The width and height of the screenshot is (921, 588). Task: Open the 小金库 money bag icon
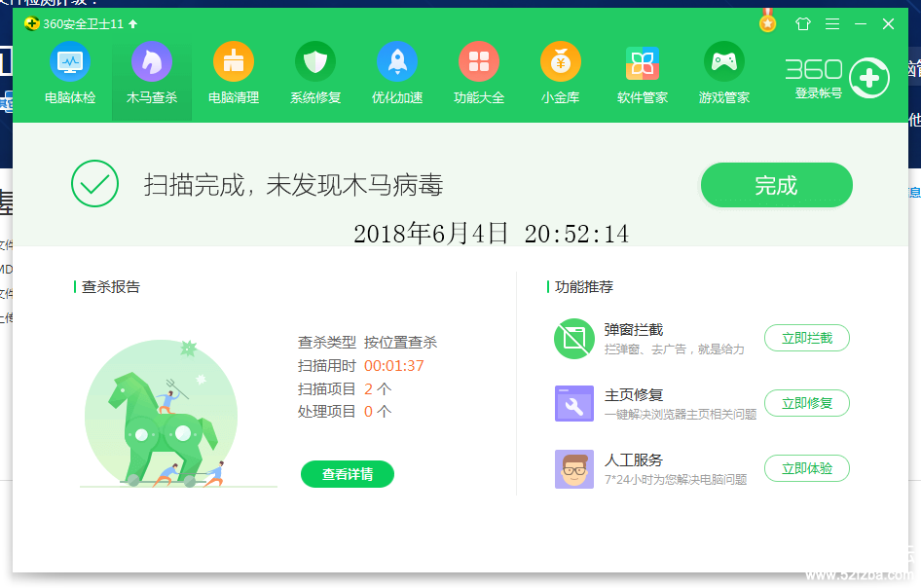(x=561, y=61)
